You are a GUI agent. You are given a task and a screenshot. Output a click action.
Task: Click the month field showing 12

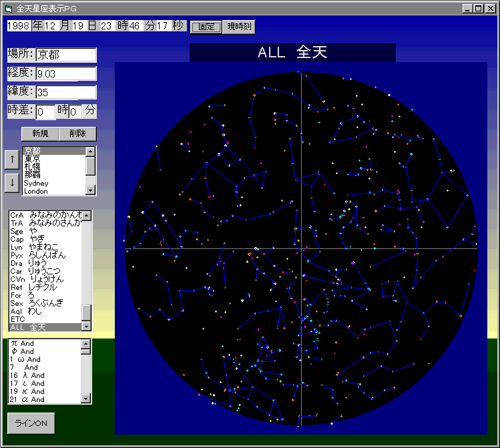[50, 25]
